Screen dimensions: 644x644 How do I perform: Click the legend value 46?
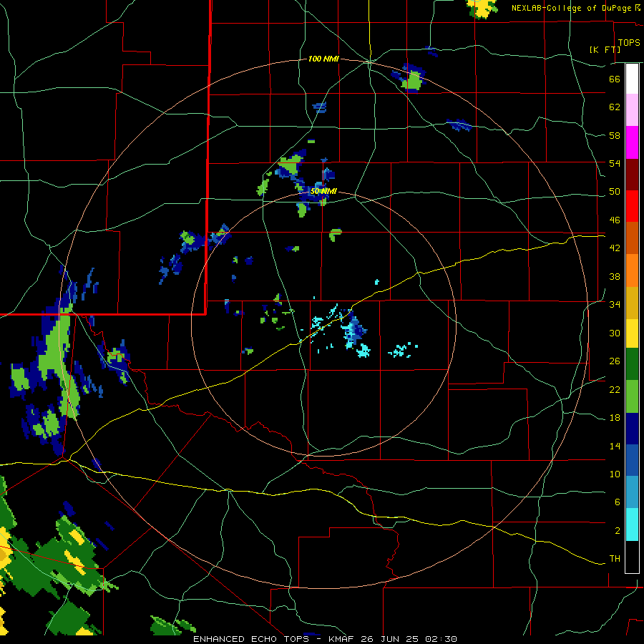pyautogui.click(x=615, y=220)
